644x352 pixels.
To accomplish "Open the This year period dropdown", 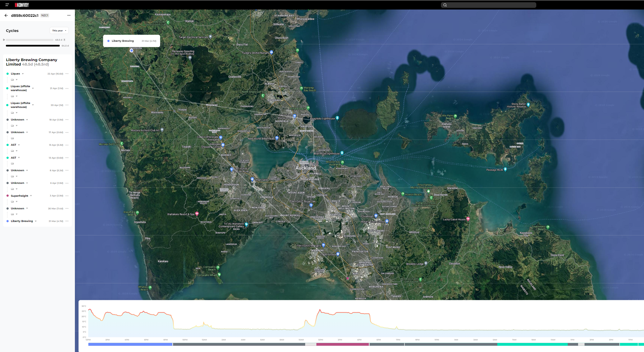I will [x=59, y=31].
